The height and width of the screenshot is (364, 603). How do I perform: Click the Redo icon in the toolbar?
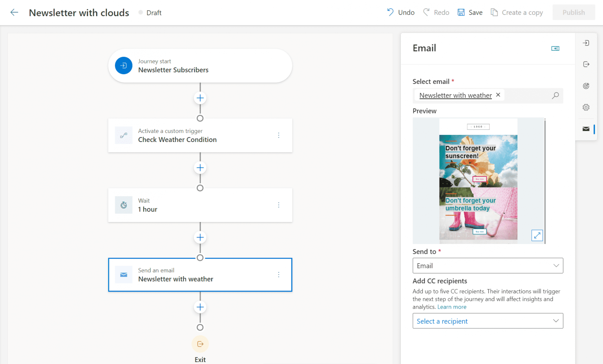426,12
